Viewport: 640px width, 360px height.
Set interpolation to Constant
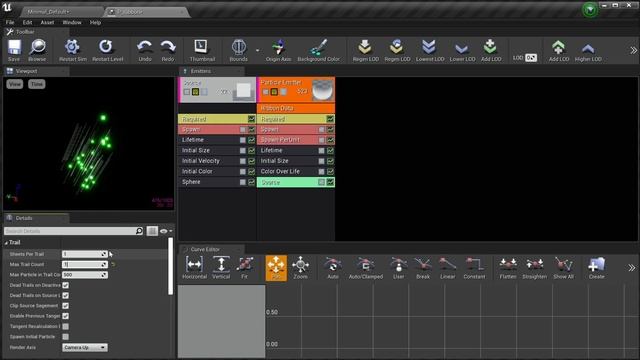(x=474, y=268)
